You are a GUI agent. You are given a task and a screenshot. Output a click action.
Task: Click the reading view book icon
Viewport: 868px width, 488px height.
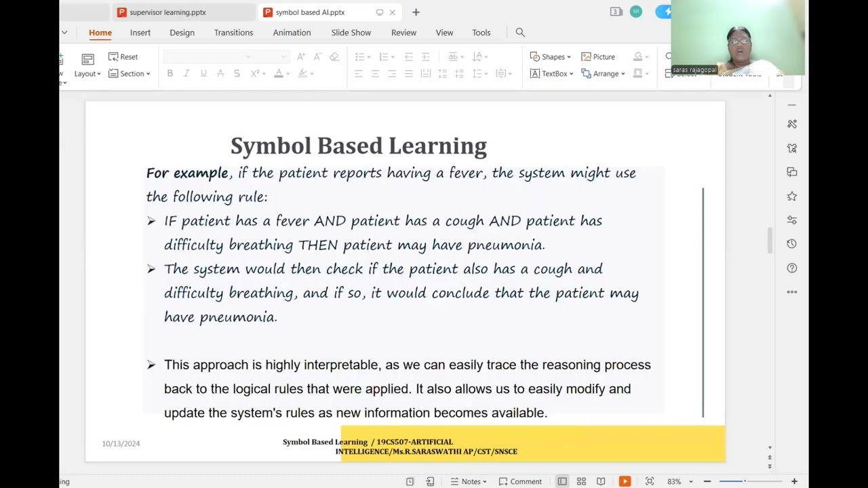click(x=601, y=481)
